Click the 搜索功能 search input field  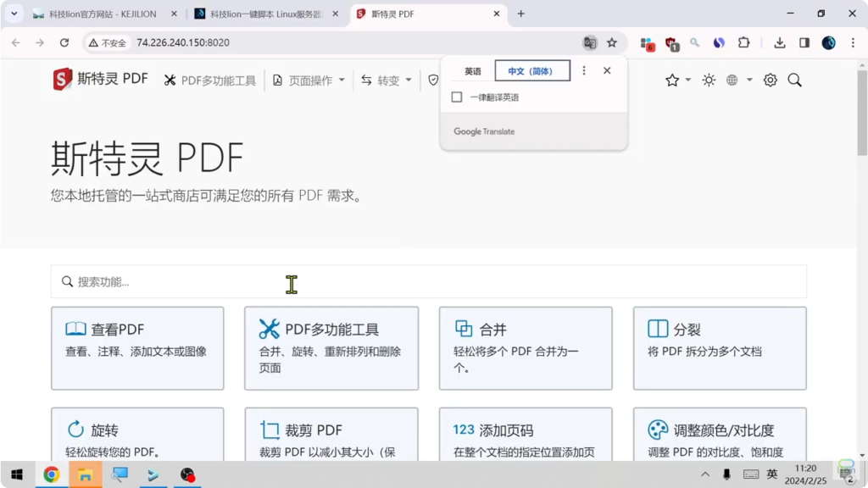click(428, 281)
